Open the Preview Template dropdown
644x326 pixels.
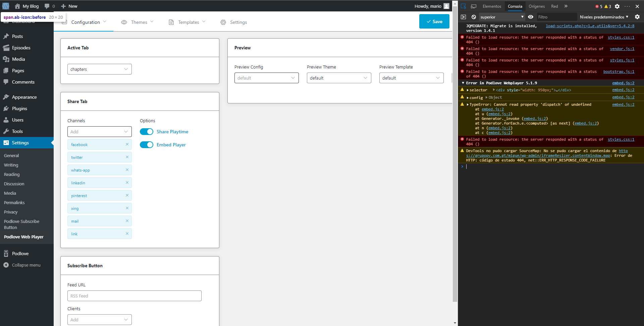[412, 78]
